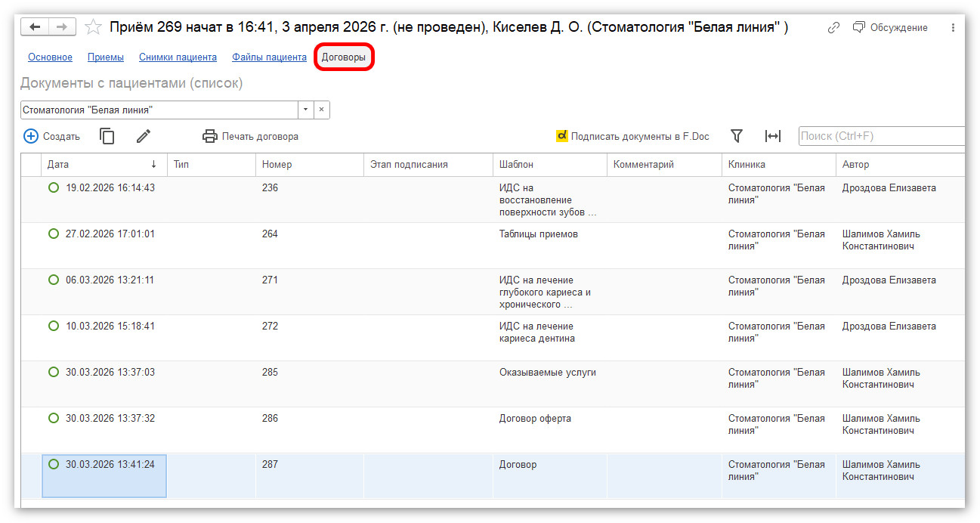Click the copy document icon

(107, 136)
